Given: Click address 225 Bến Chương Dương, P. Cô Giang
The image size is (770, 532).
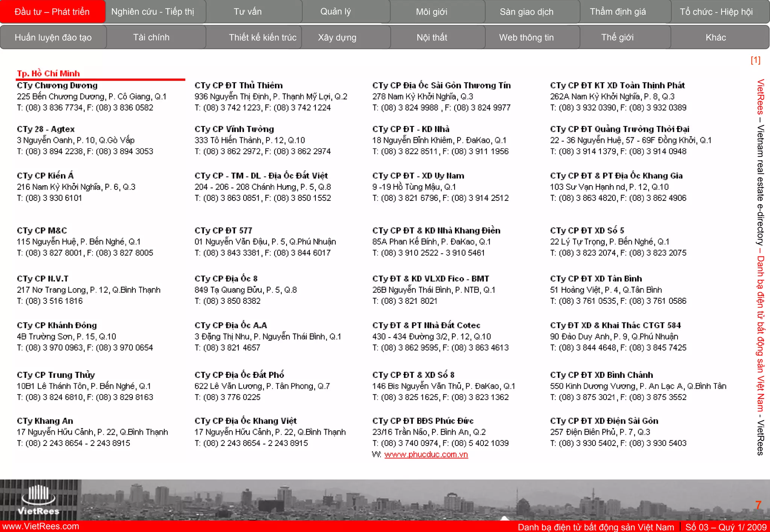Looking at the screenshot, I should click(91, 97).
